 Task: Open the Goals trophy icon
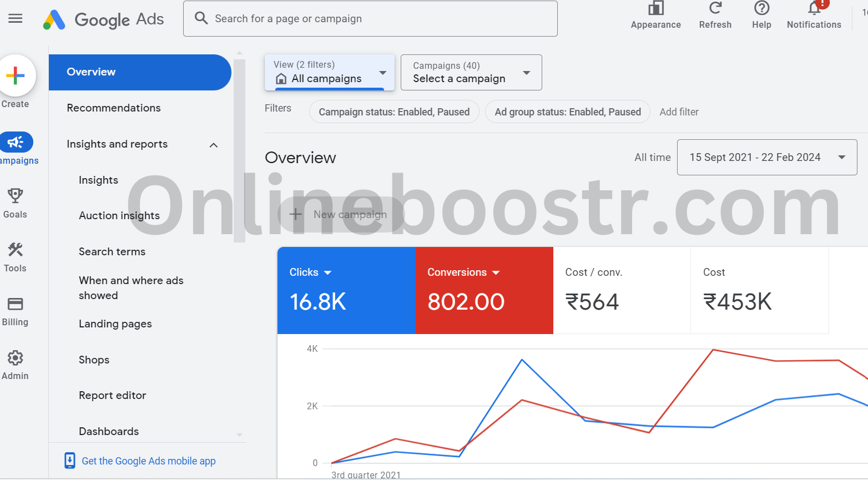tap(15, 196)
